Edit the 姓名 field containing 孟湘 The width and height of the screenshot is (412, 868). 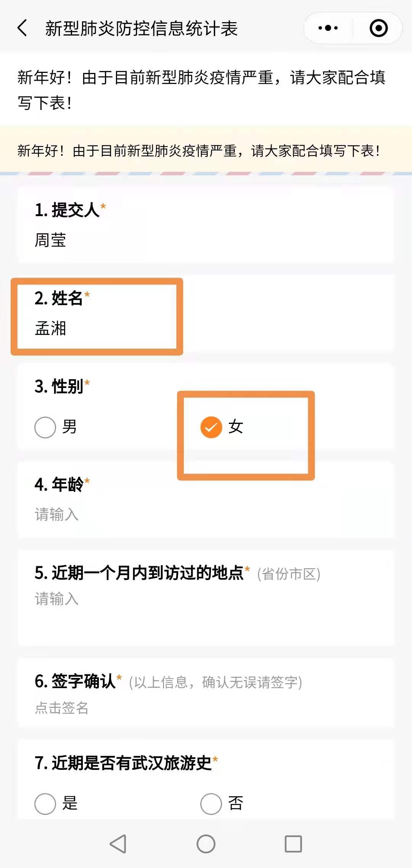51,328
